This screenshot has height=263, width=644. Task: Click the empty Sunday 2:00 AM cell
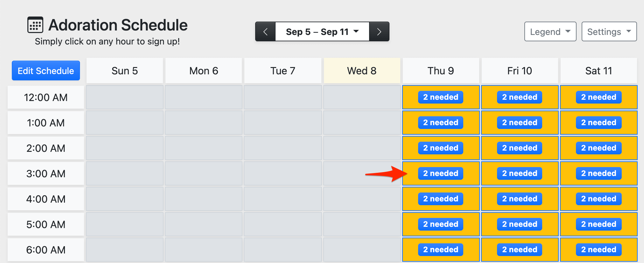click(x=125, y=148)
